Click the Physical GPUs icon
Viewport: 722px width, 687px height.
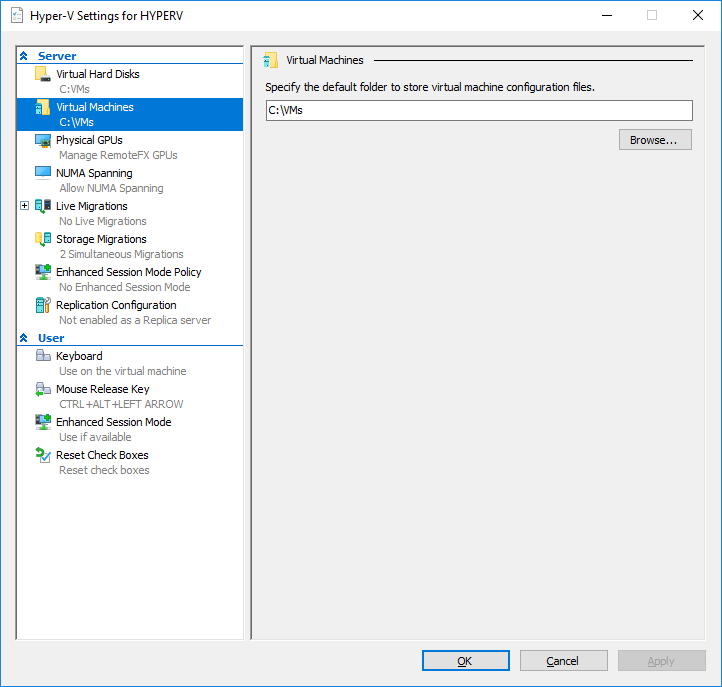click(x=43, y=140)
